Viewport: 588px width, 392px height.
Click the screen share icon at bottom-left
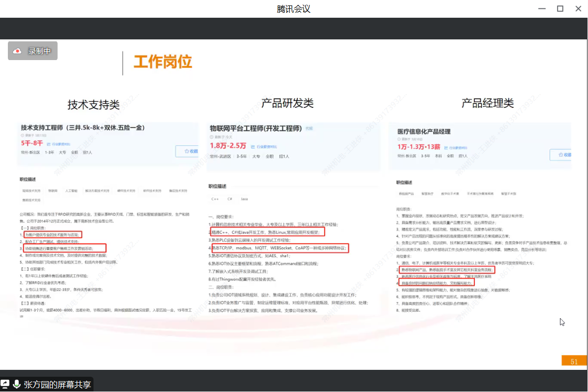click(x=5, y=384)
